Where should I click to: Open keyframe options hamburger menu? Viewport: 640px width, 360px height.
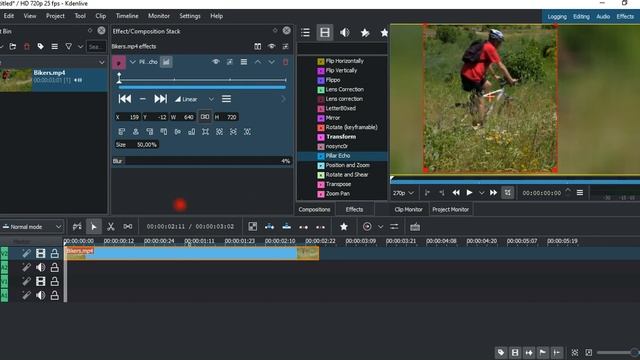[226, 99]
